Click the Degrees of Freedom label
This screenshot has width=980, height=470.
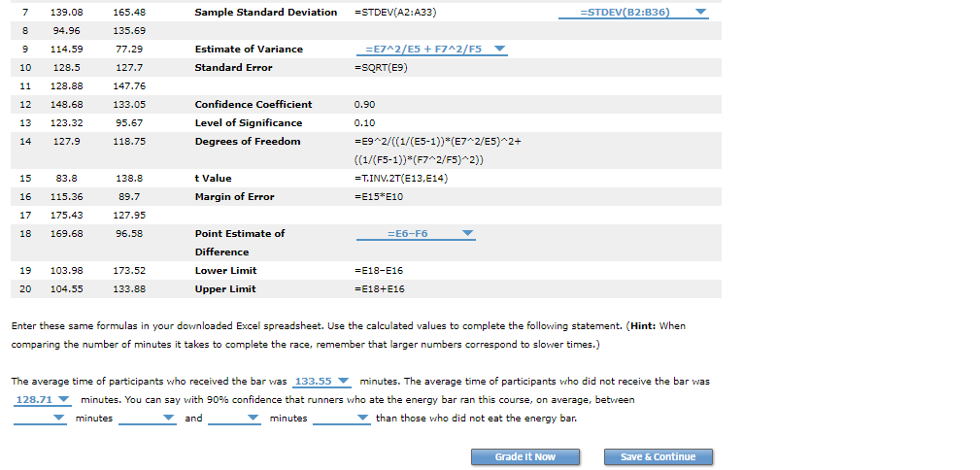(x=248, y=141)
